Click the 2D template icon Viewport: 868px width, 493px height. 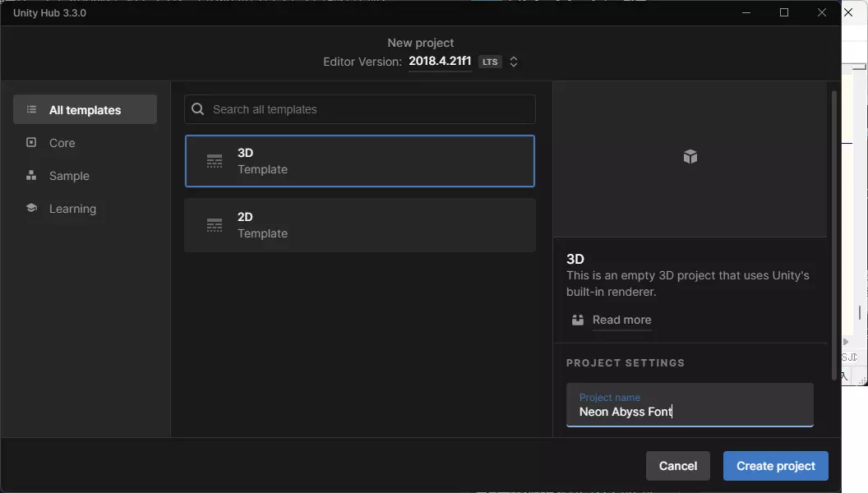pyautogui.click(x=215, y=225)
